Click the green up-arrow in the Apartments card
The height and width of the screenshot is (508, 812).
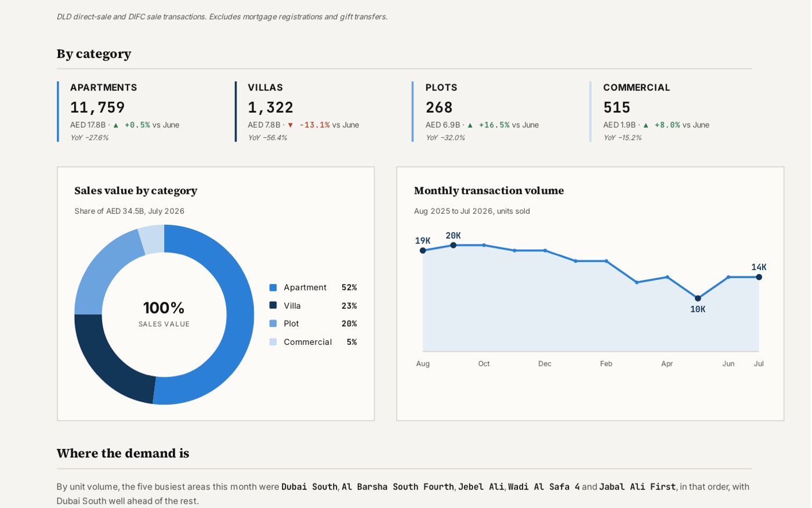[x=116, y=125]
